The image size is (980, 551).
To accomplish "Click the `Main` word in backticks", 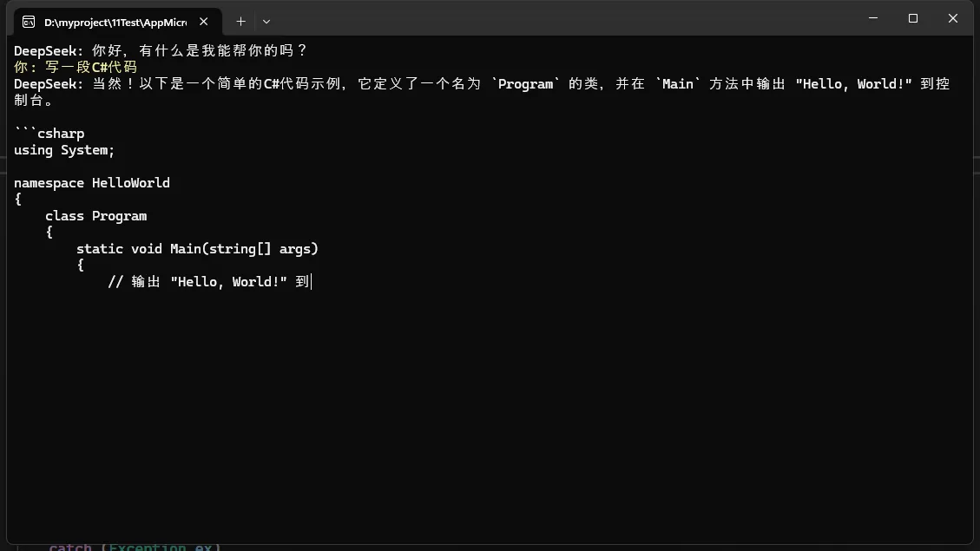I will (x=678, y=84).
